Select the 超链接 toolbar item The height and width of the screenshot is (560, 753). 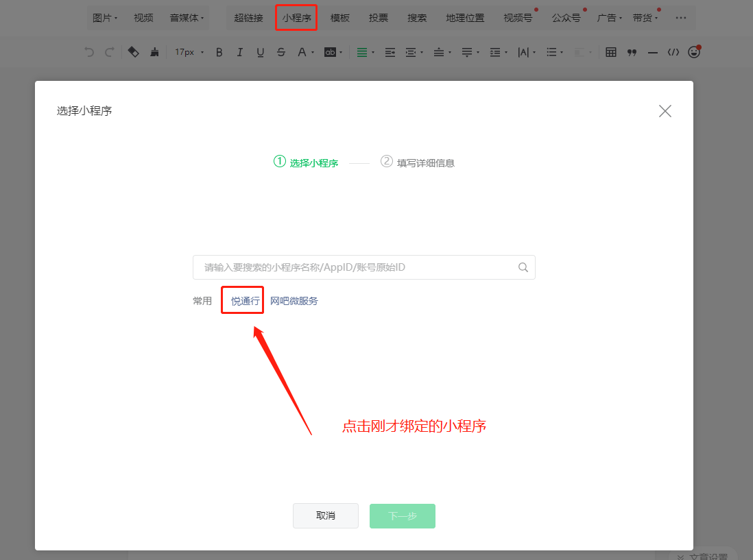pyautogui.click(x=248, y=18)
